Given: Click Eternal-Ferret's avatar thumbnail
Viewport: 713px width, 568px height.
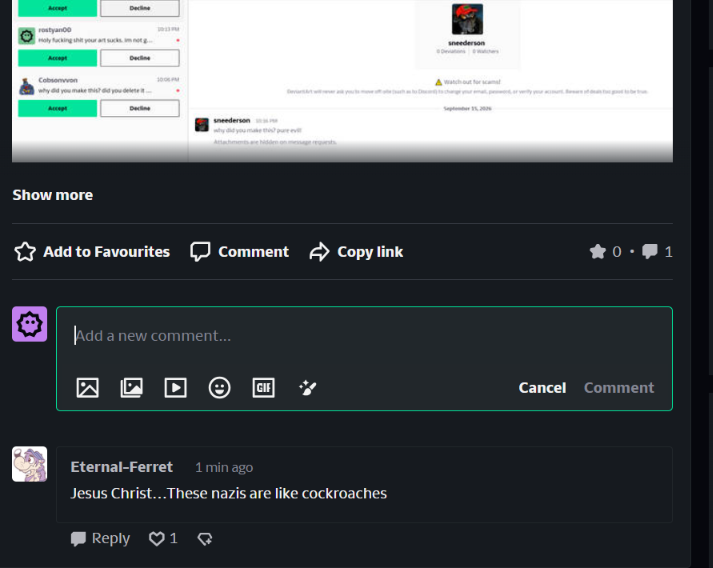Looking at the screenshot, I should [x=30, y=464].
